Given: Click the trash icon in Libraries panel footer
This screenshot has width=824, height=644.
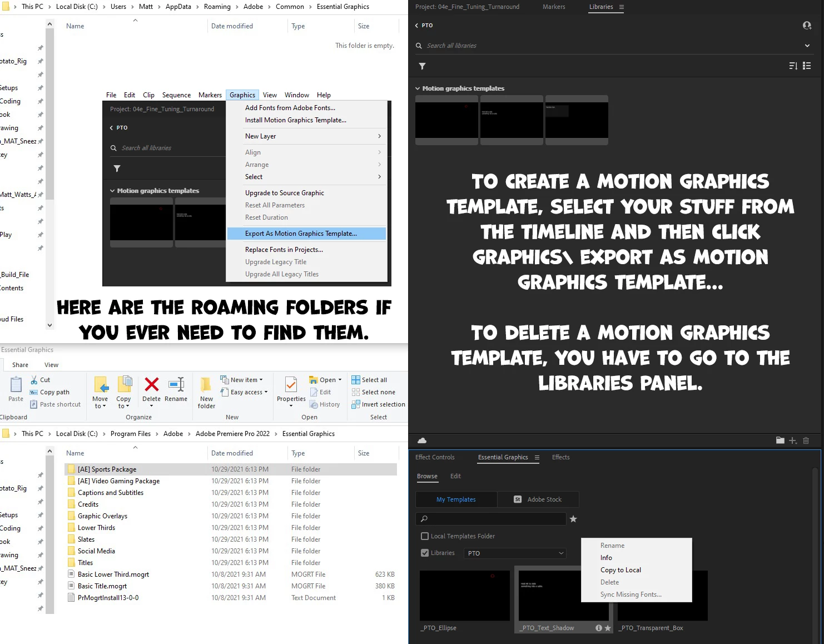Looking at the screenshot, I should coord(806,440).
